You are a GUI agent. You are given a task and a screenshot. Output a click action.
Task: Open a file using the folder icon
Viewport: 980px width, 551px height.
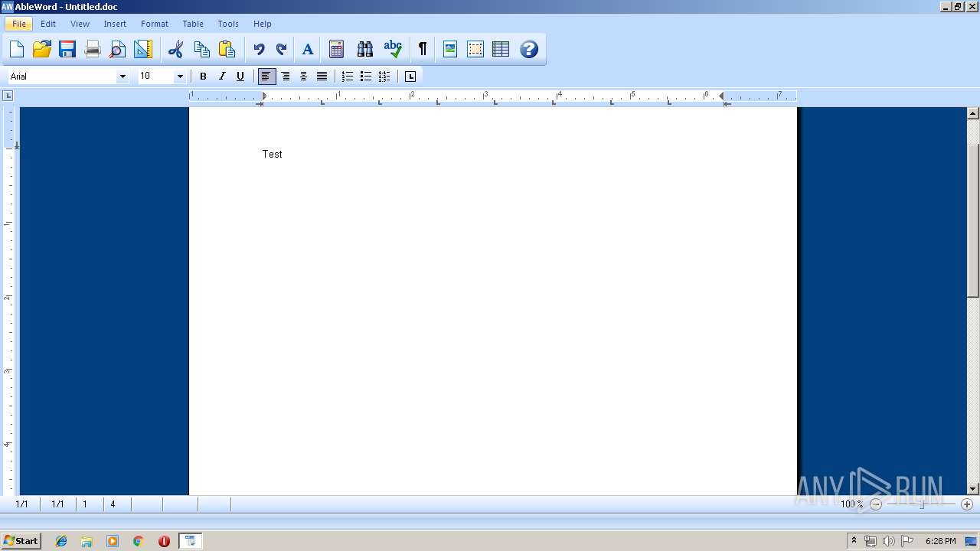coord(42,50)
